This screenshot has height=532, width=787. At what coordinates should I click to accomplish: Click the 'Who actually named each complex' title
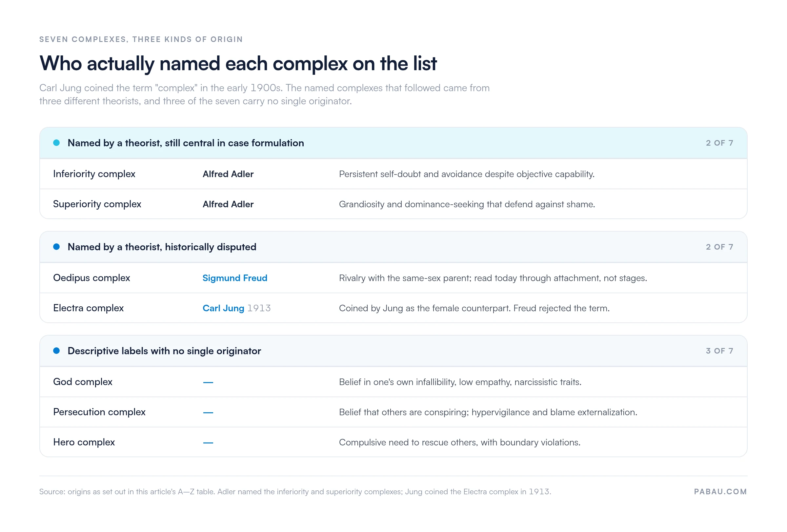pos(238,64)
